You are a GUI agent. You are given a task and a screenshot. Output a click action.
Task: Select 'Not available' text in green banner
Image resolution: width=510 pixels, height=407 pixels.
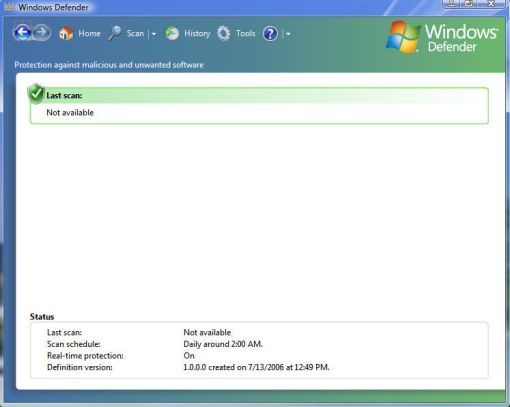pos(70,113)
